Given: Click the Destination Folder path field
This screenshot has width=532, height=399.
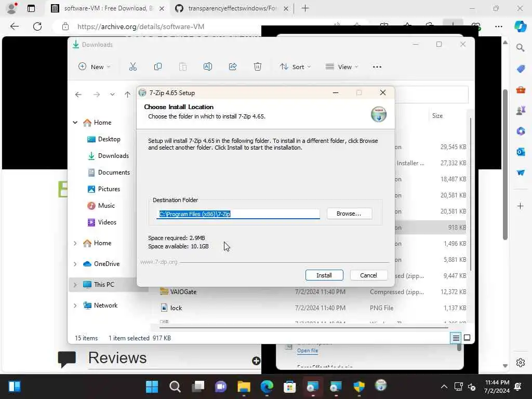Looking at the screenshot, I should [x=238, y=214].
